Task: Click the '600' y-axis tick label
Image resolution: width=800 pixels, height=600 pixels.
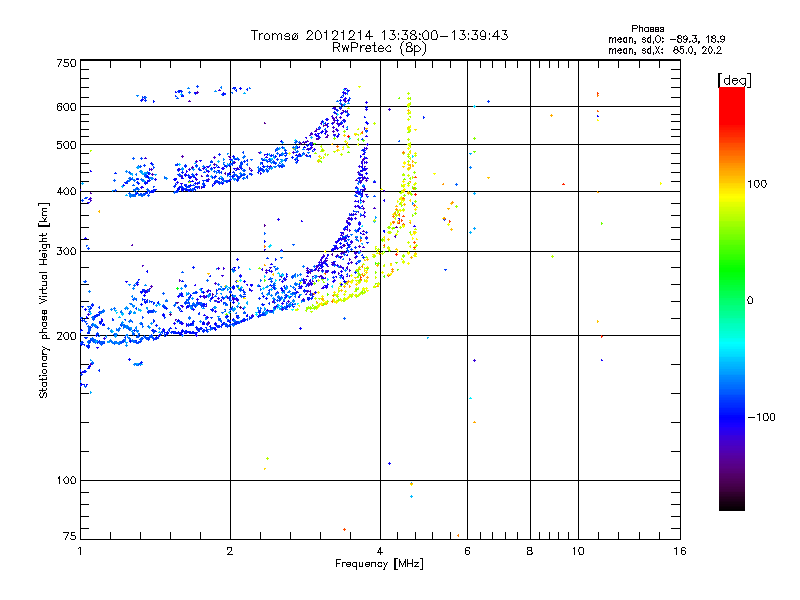Action: [67, 107]
